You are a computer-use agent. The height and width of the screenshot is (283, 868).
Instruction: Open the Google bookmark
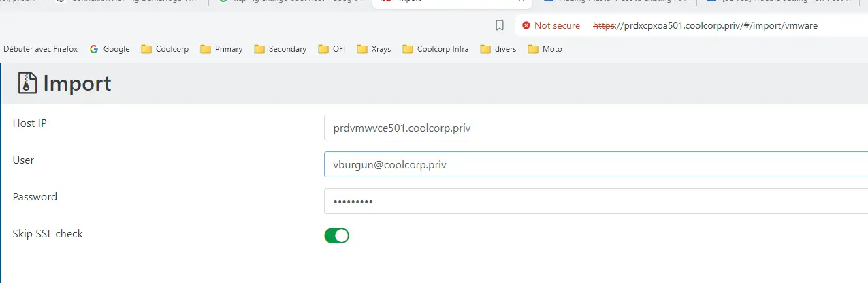pos(110,49)
